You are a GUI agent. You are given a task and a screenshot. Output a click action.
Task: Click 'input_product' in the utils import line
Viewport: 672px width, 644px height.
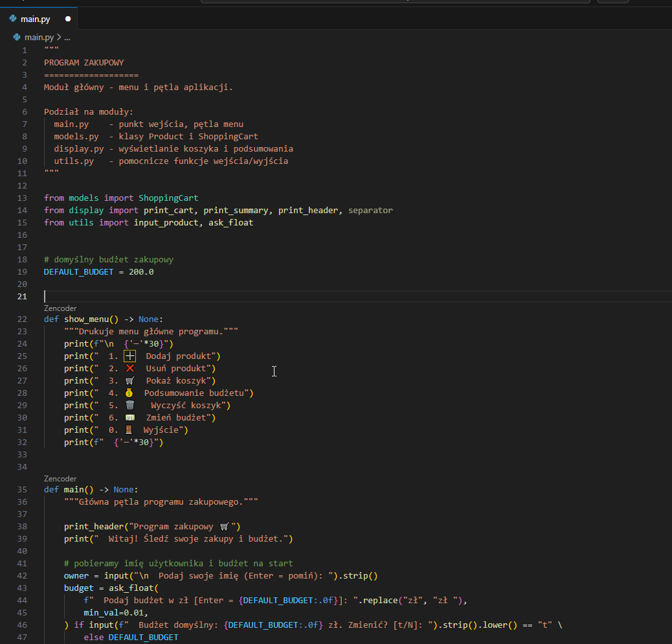pos(166,222)
